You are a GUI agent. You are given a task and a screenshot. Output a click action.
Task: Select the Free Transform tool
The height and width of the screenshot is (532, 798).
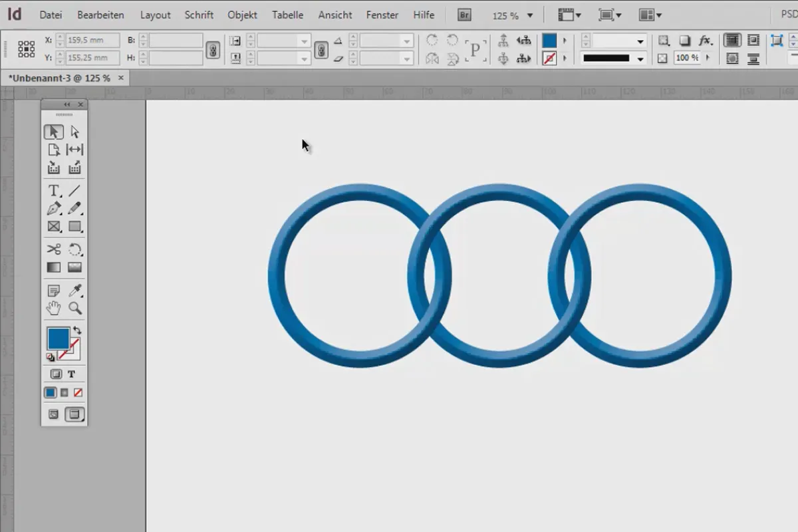pyautogui.click(x=74, y=249)
